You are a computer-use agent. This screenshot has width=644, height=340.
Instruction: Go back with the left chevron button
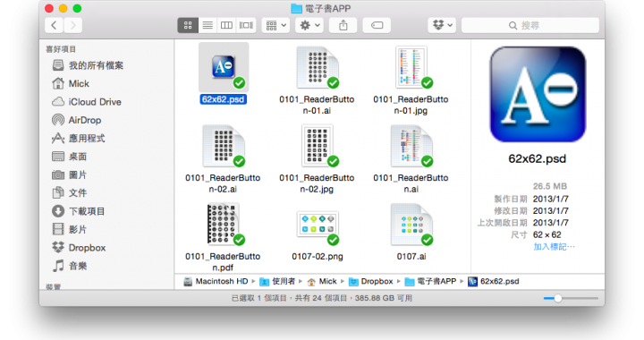(x=55, y=25)
